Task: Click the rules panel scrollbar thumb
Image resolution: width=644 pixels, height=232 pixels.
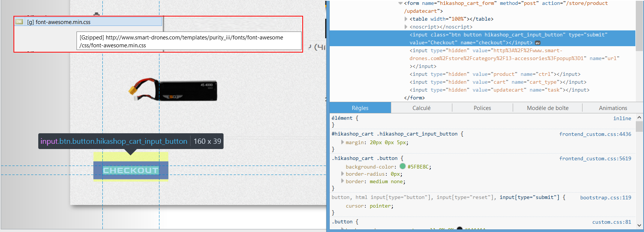Action: pyautogui.click(x=639, y=127)
